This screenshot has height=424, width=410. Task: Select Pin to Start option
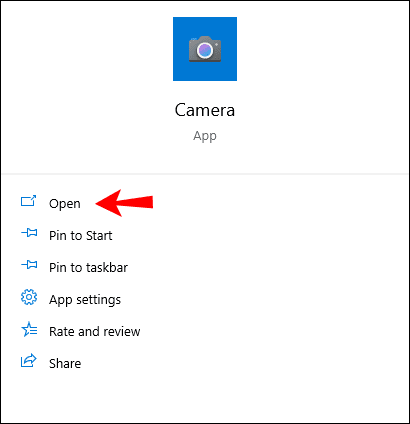[81, 236]
